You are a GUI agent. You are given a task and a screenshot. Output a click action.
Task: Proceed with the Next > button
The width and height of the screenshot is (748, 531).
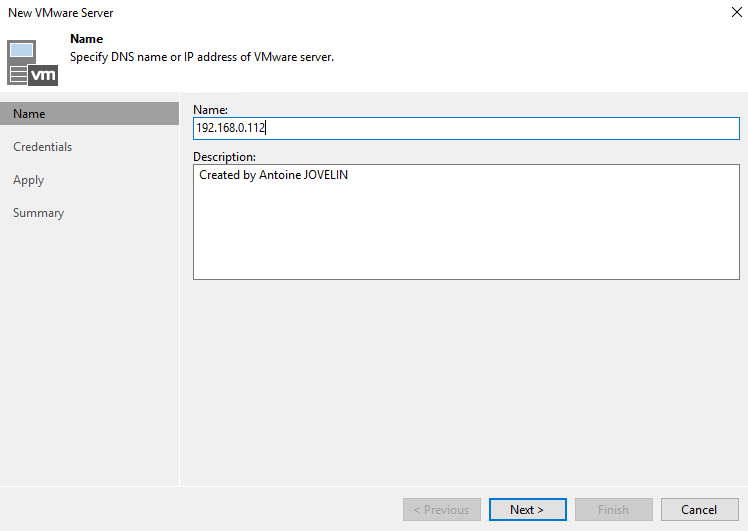(x=528, y=510)
